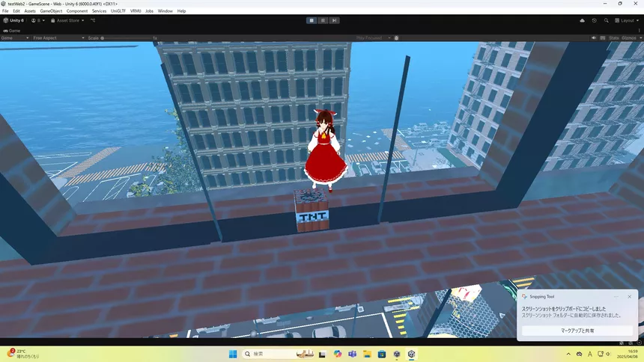The image size is (644, 362).
Task: Open the account dropdown in toolbar
Action: 37,20
